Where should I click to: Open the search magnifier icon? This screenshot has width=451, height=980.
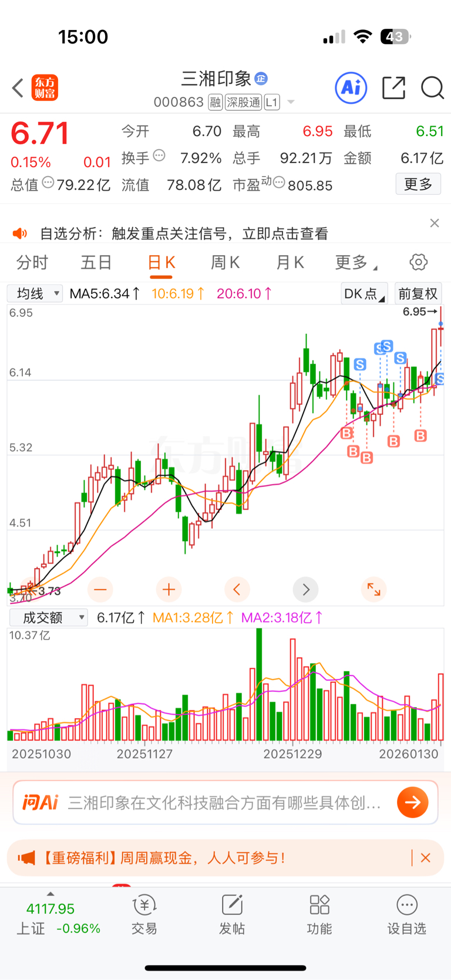432,88
